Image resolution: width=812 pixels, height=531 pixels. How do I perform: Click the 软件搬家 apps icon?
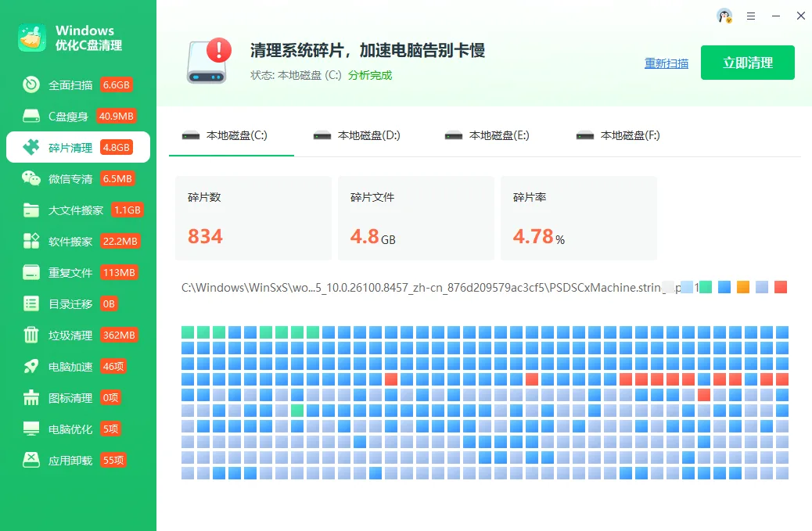[31, 241]
